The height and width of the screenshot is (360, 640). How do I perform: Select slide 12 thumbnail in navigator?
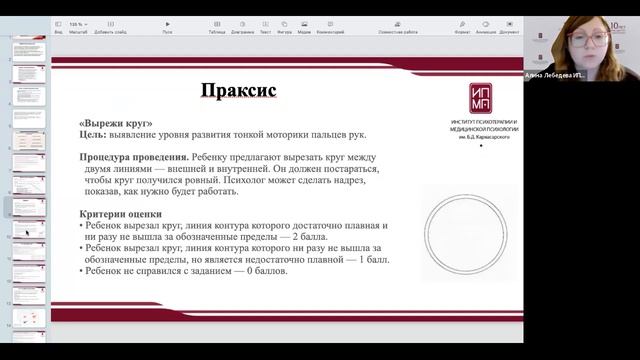coord(29,274)
